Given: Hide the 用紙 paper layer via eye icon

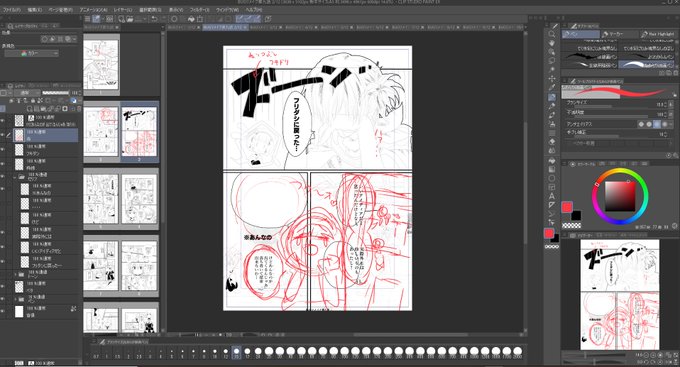Looking at the screenshot, I should 3,311.
